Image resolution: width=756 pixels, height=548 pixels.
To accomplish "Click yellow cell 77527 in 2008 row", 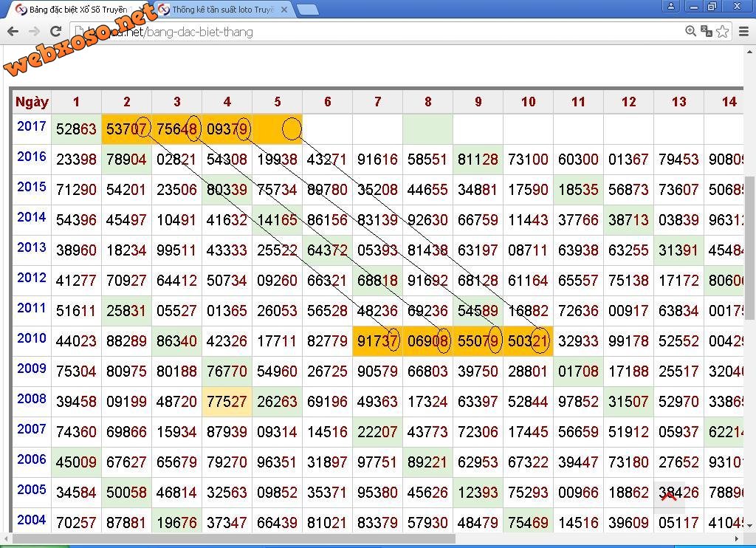I will [x=227, y=402].
